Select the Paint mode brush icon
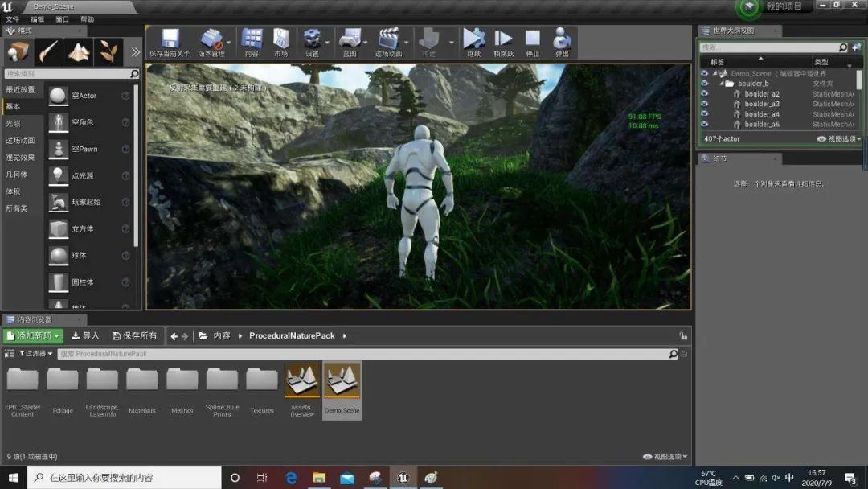 click(x=48, y=52)
